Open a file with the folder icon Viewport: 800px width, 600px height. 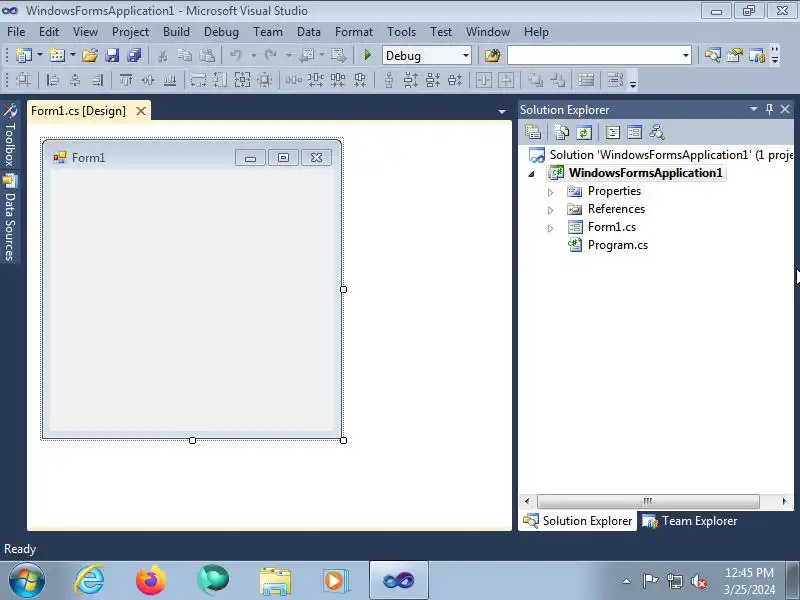90,55
